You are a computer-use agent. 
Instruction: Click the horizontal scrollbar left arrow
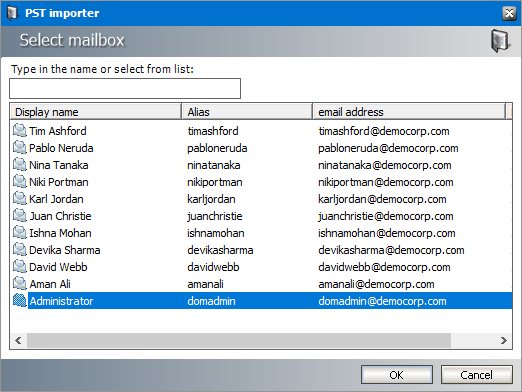18,340
